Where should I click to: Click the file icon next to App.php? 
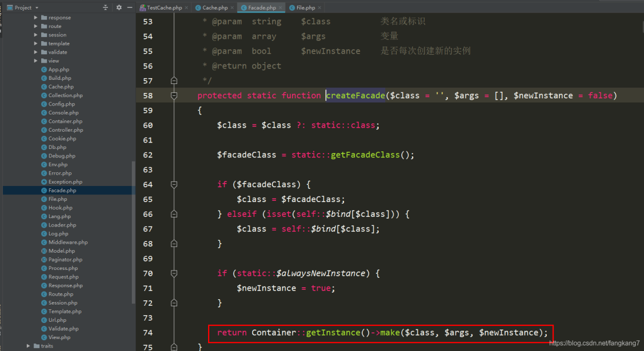(43, 69)
